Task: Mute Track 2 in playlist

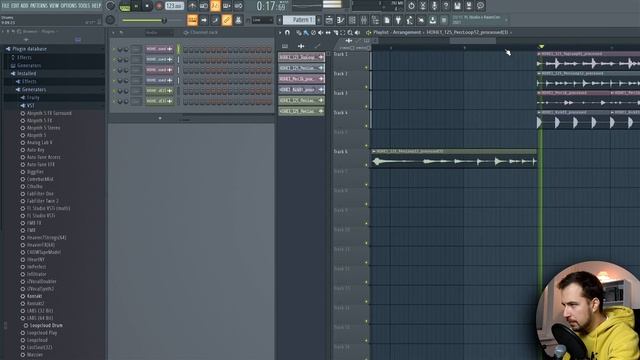Action: 366,87
